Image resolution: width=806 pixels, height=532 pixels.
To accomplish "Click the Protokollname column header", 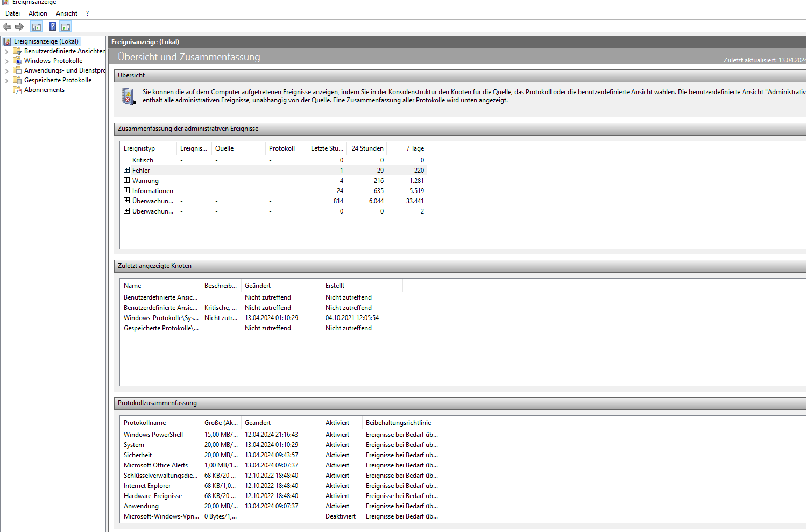I will click(x=160, y=423).
